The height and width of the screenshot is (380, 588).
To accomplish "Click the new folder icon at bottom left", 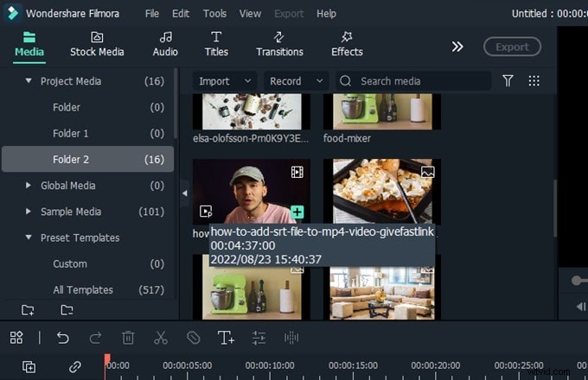I will tap(28, 310).
